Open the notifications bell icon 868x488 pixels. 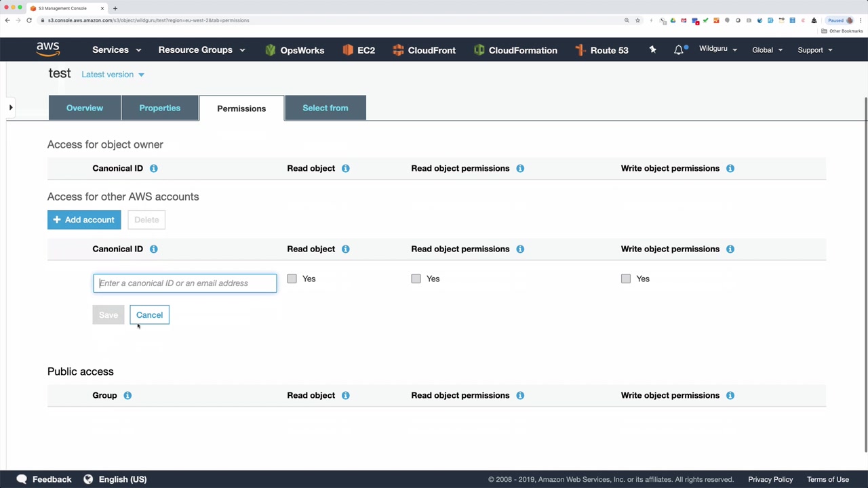point(679,50)
